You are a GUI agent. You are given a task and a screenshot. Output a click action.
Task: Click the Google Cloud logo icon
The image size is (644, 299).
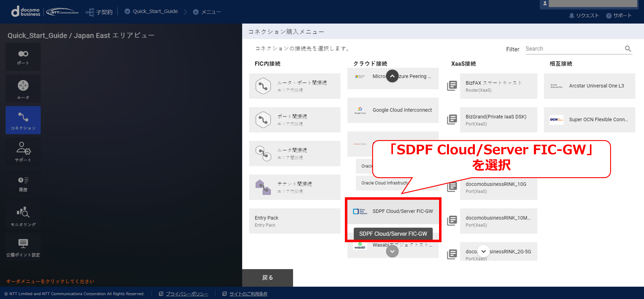(x=360, y=110)
